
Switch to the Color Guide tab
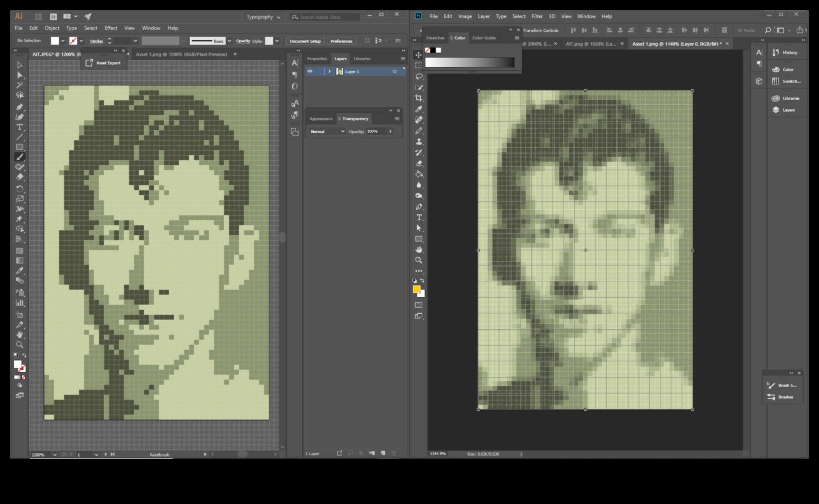point(483,38)
